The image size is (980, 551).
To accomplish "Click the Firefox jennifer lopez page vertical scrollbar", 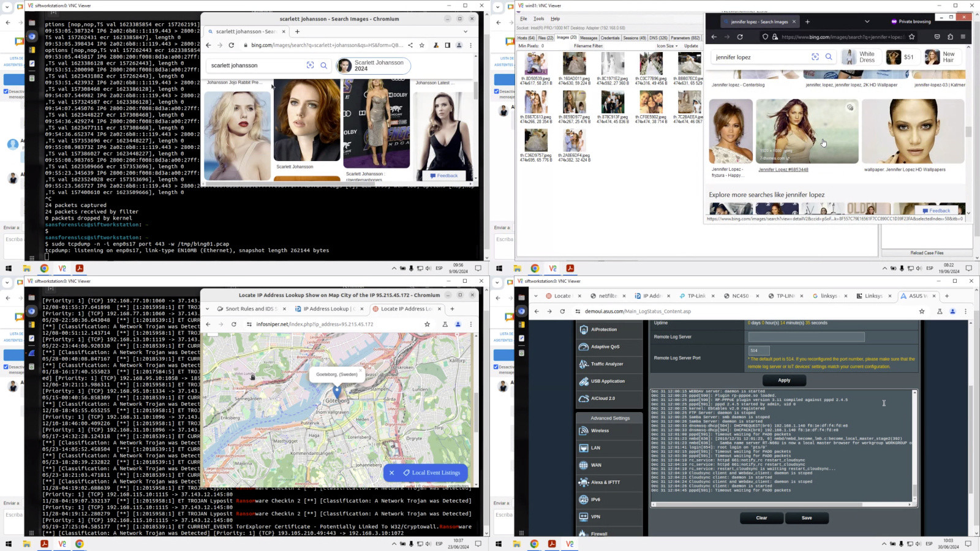I will [x=968, y=131].
